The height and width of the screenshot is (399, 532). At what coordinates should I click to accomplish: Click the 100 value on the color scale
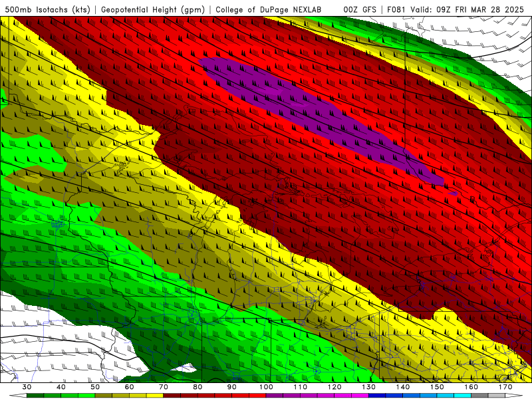pyautogui.click(x=266, y=387)
